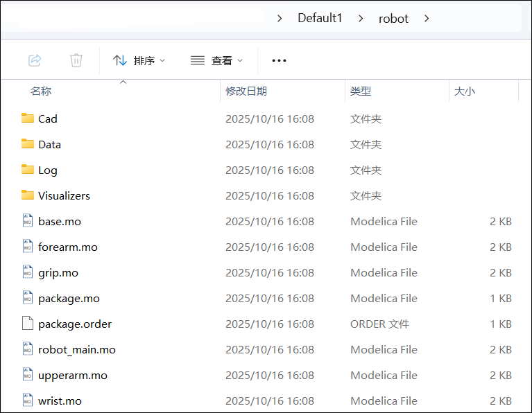Click the modified date of grip.mo
532x413 pixels.
(270, 272)
